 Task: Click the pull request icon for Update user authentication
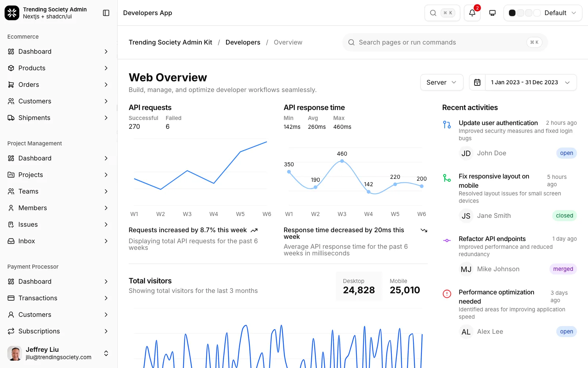click(x=447, y=125)
